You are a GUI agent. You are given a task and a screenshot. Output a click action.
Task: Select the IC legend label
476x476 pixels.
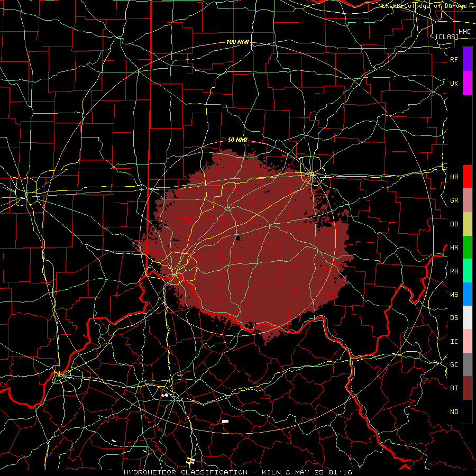454,342
